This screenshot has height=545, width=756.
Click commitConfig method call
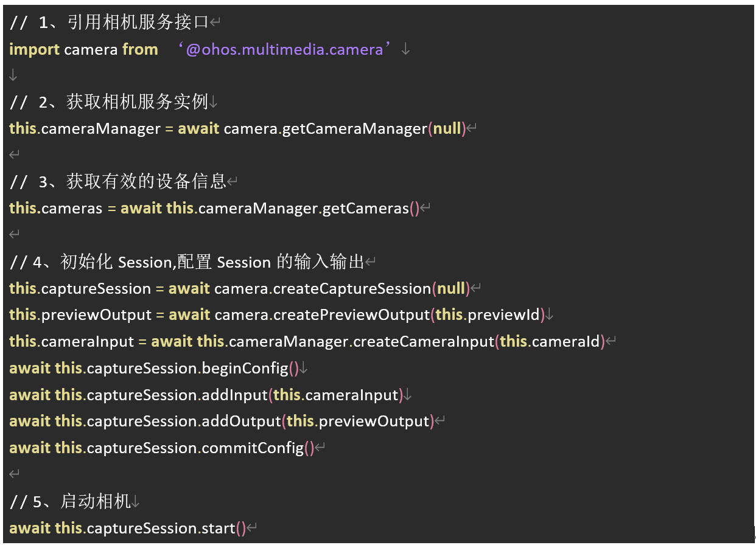pyautogui.click(x=253, y=448)
